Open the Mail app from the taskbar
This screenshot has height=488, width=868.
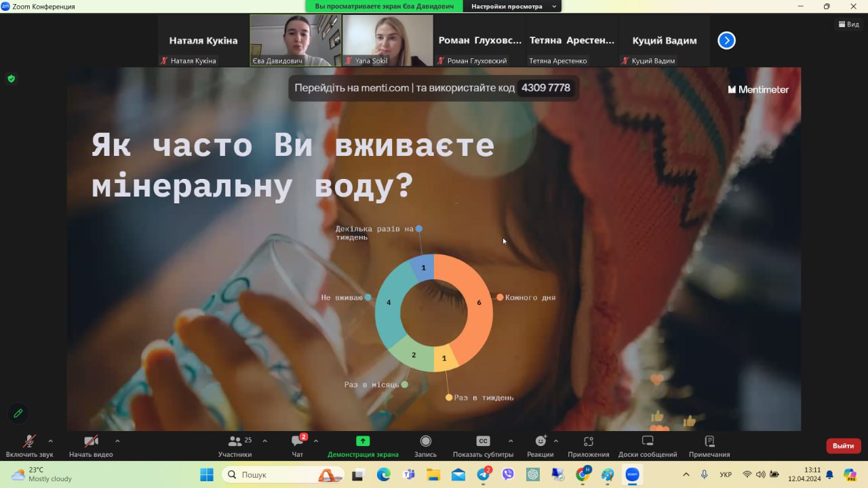[x=458, y=474]
